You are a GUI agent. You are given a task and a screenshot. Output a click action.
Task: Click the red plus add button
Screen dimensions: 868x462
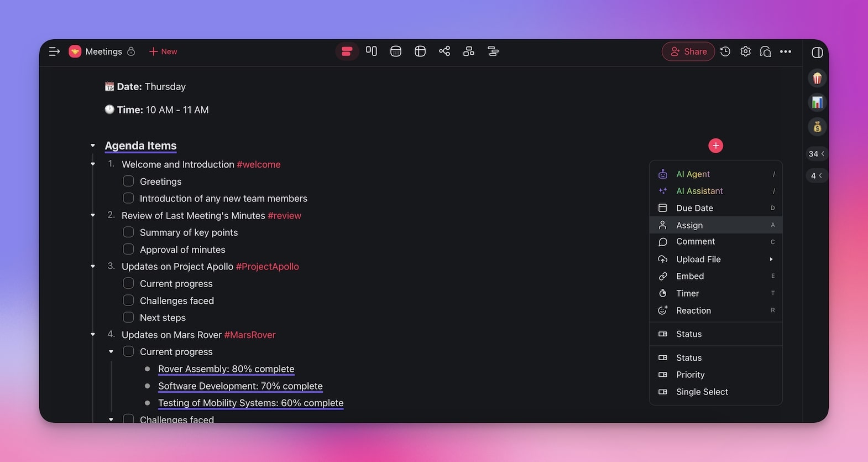pyautogui.click(x=715, y=146)
